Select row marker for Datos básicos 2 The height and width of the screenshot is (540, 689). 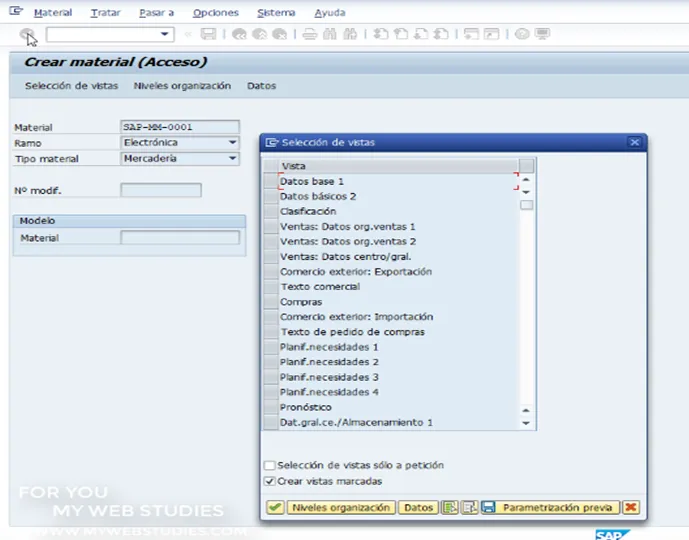click(271, 196)
